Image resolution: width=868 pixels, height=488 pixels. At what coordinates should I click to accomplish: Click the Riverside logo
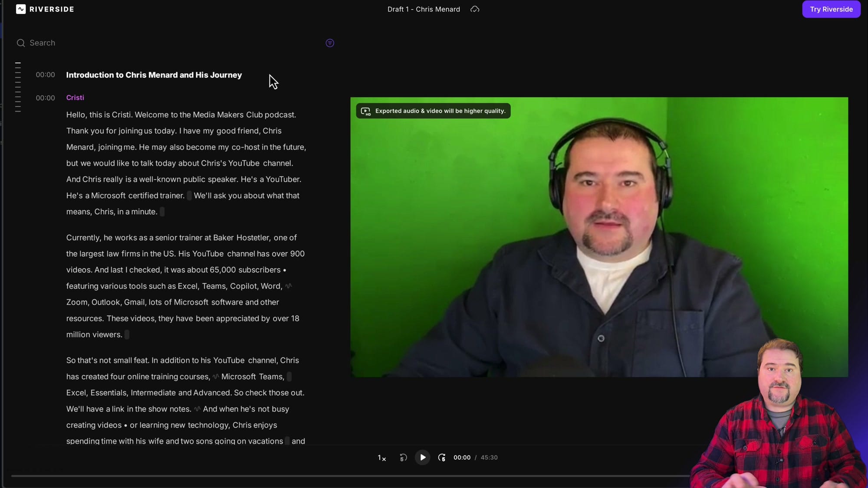click(44, 9)
